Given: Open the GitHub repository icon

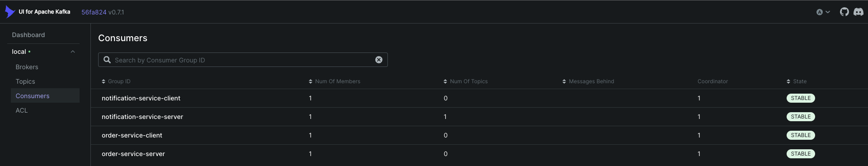Looking at the screenshot, I should (844, 12).
